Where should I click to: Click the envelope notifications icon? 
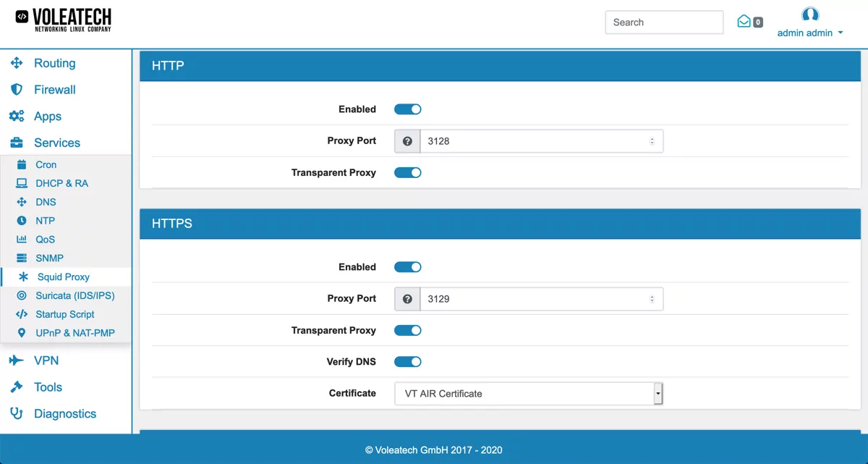pos(744,22)
